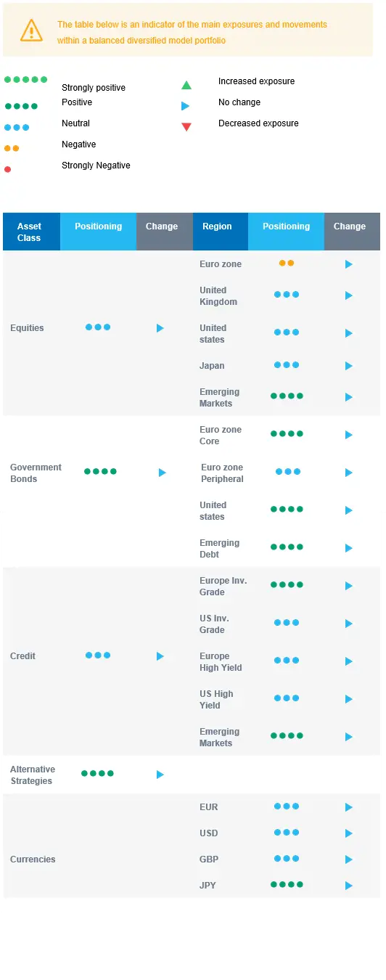Click the Alternative Strategies change arrow
Image resolution: width=386 pixels, height=980 pixels.
coord(160,775)
